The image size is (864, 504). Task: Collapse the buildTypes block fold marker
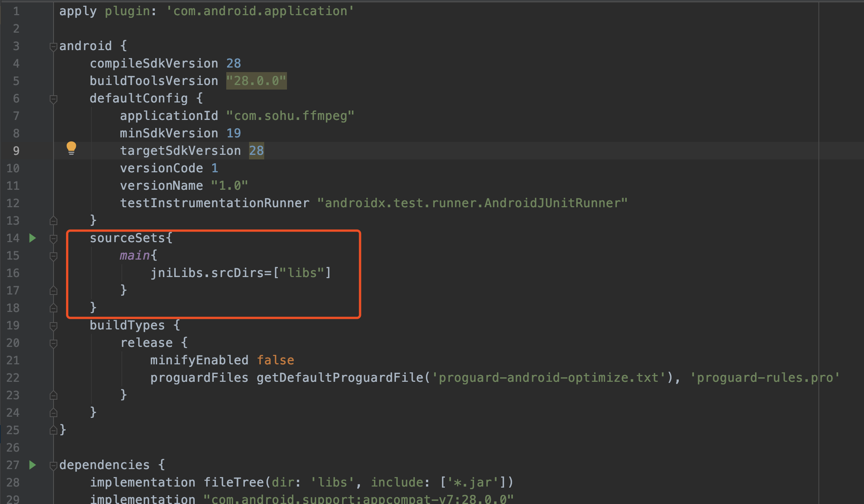coord(53,325)
